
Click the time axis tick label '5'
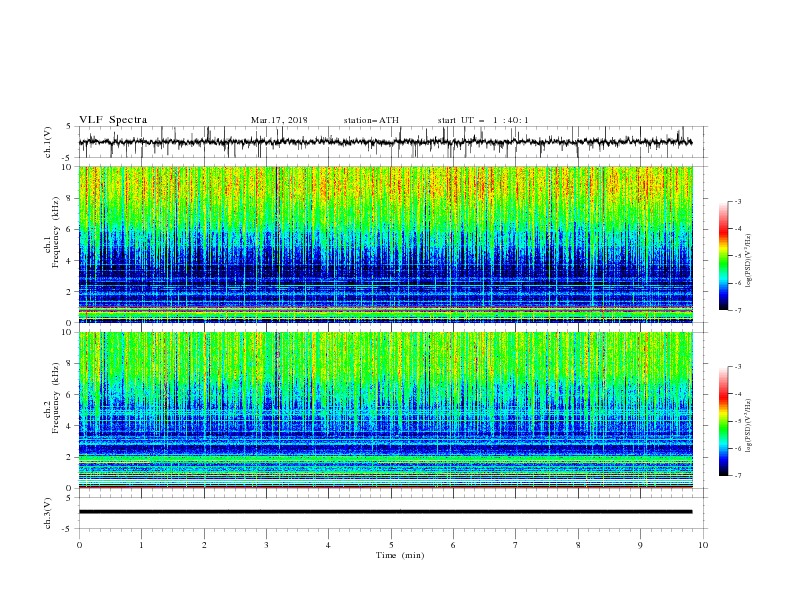[x=391, y=545]
